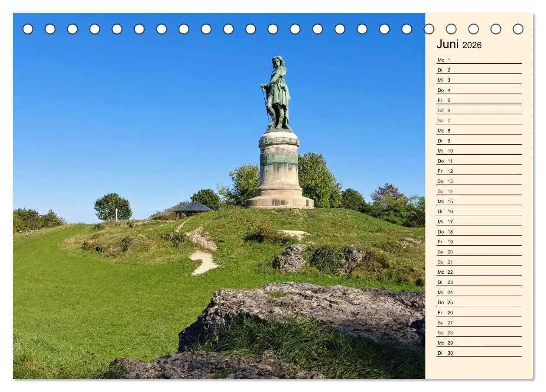Select the red 'Sa 20' row
This screenshot has width=546, height=392.
click(x=479, y=252)
